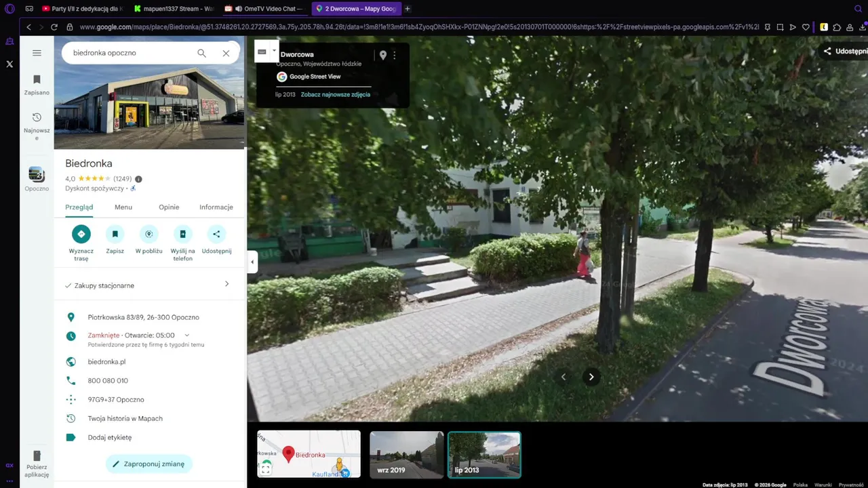Expand the Zakupy stacjonarne row chevron

pos(226,284)
